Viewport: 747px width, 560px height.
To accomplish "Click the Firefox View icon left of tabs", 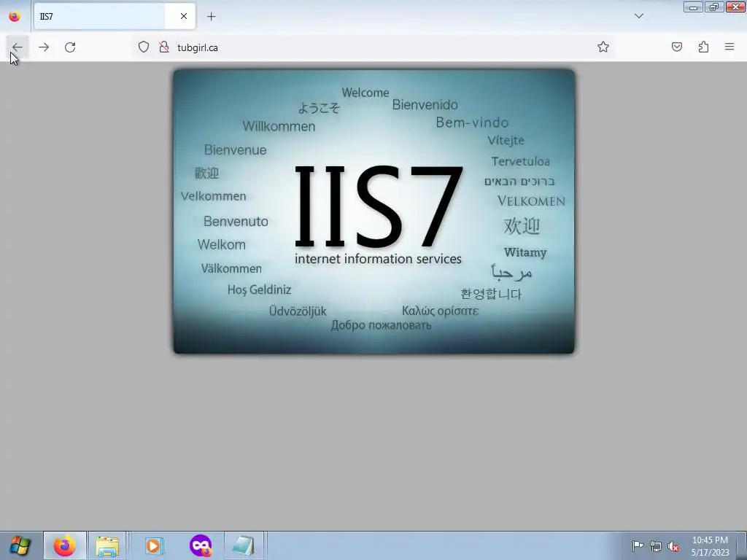I will pos(15,17).
